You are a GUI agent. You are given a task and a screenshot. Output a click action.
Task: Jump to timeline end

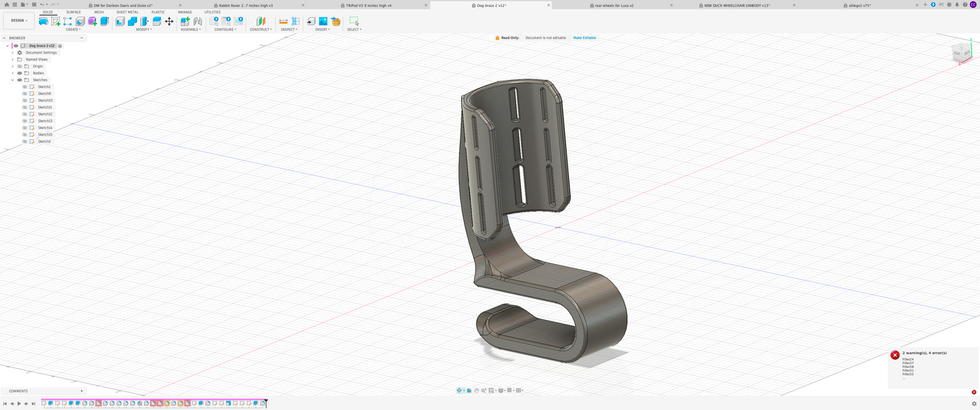33,403
